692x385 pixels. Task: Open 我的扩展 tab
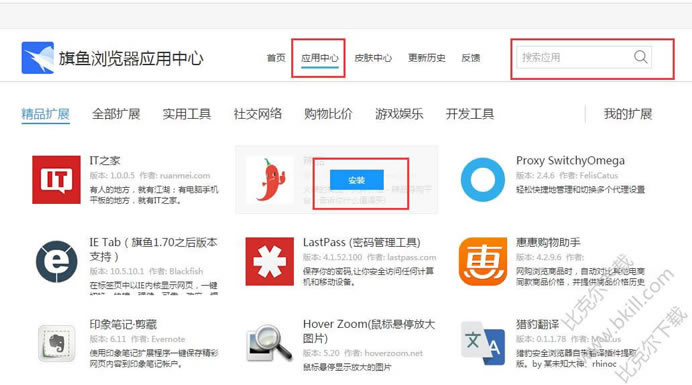[x=628, y=114]
